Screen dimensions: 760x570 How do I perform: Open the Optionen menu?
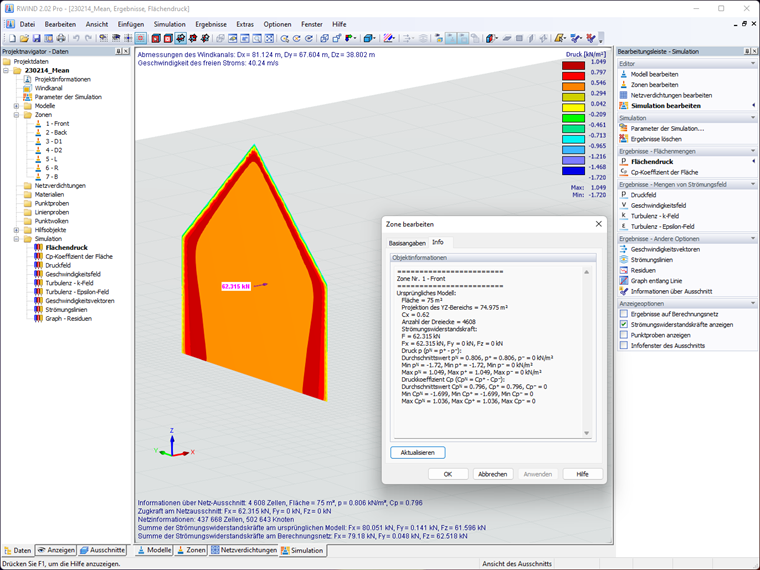click(277, 24)
